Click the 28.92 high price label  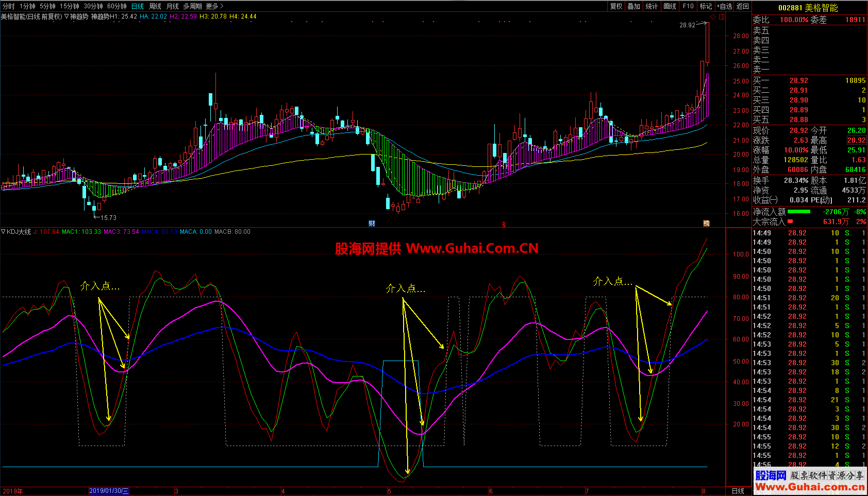click(687, 25)
